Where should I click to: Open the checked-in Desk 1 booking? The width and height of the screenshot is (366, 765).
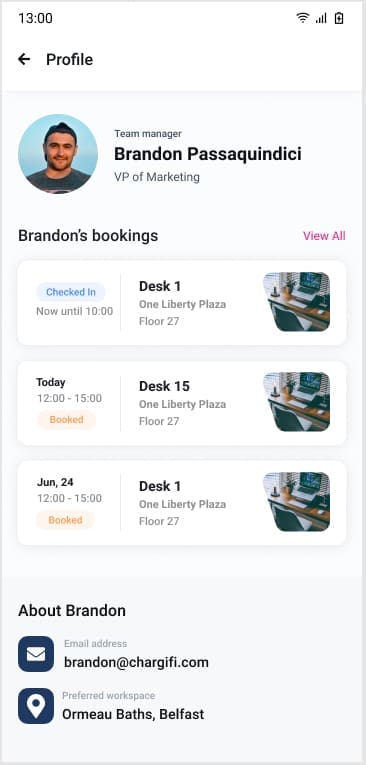coord(182,303)
